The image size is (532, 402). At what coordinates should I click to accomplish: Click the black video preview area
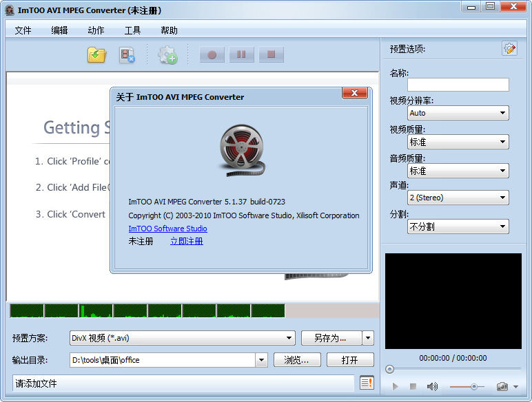click(453, 301)
